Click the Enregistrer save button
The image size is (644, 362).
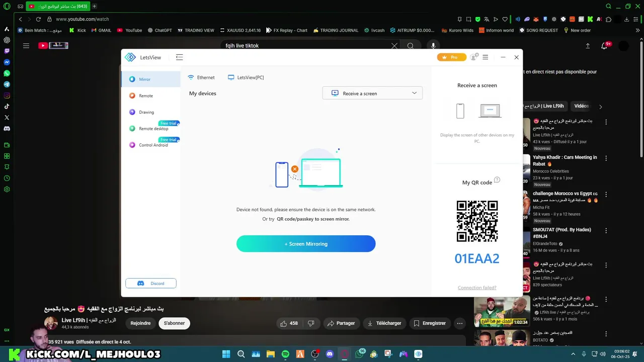(x=430, y=323)
